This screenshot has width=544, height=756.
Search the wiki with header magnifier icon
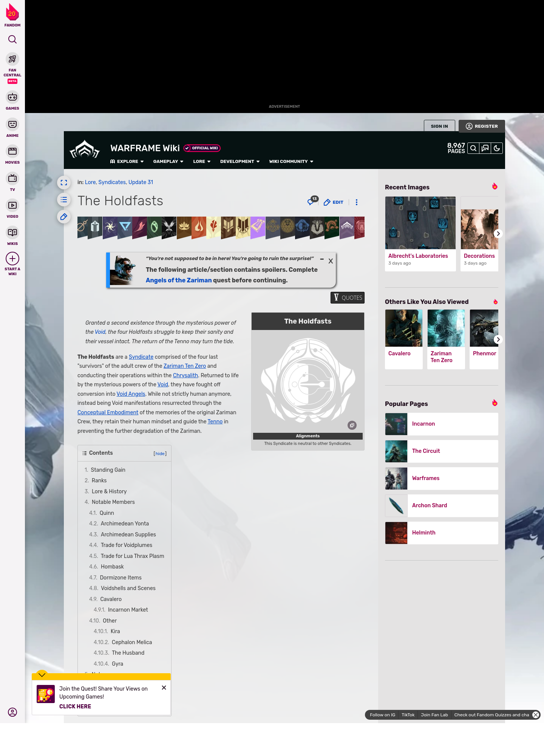click(473, 148)
